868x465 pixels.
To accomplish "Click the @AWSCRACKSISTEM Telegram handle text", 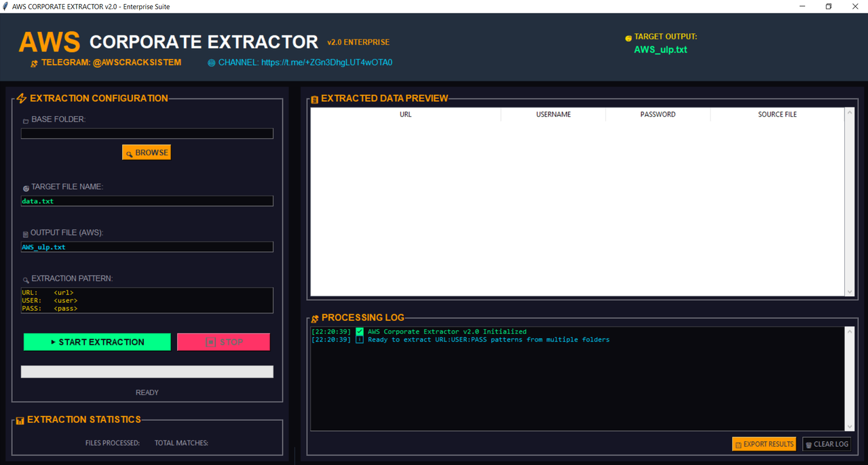I will (137, 62).
